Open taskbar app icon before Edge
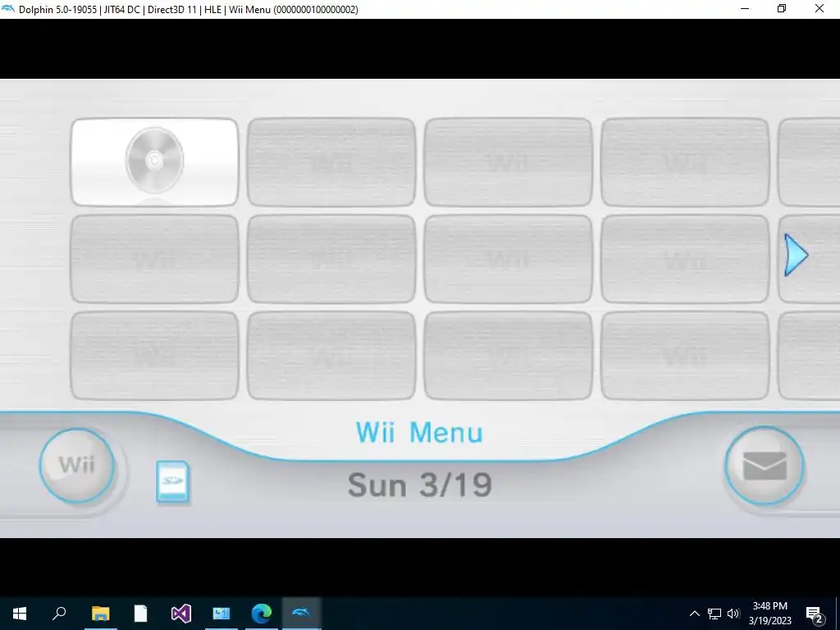The width and height of the screenshot is (840, 630). coord(221,613)
